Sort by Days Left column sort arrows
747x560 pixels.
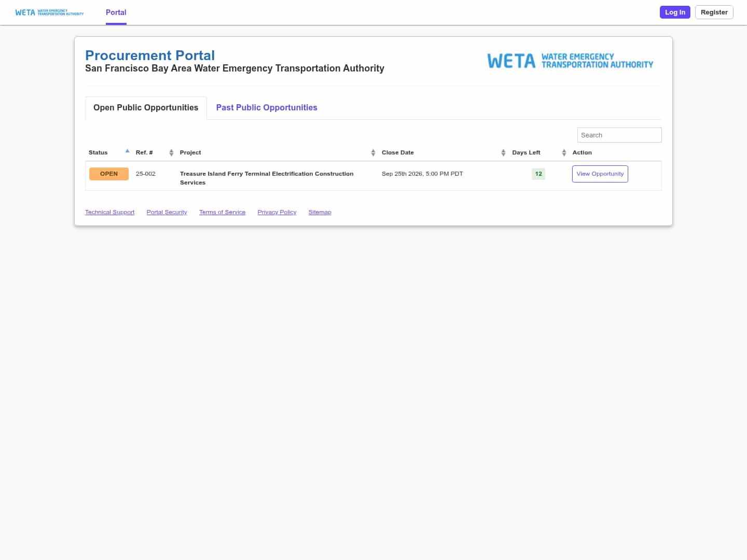(x=564, y=152)
